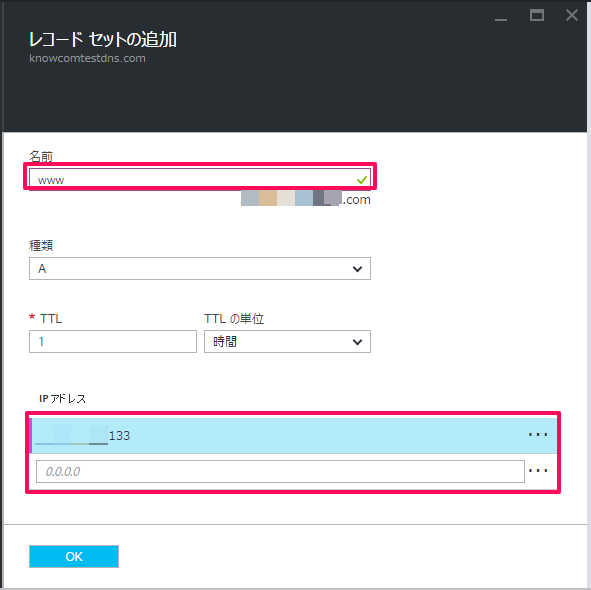Close the レコード セットの追加 blade

[572, 15]
